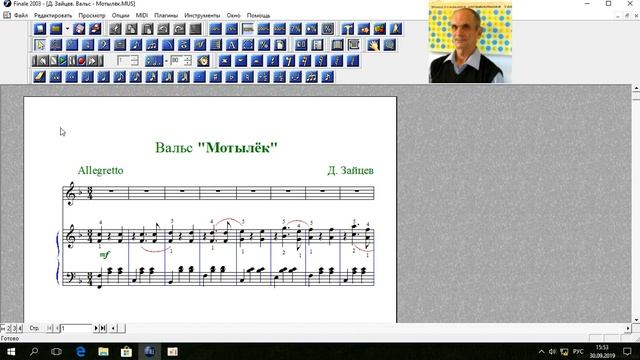Click the horizontal scrollbar right arrow

628,328
